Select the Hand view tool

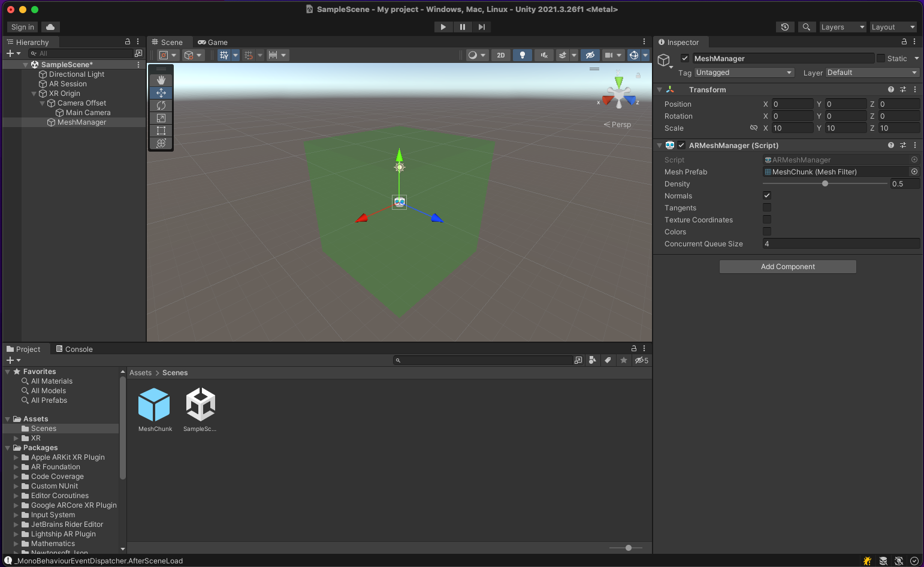pos(161,80)
